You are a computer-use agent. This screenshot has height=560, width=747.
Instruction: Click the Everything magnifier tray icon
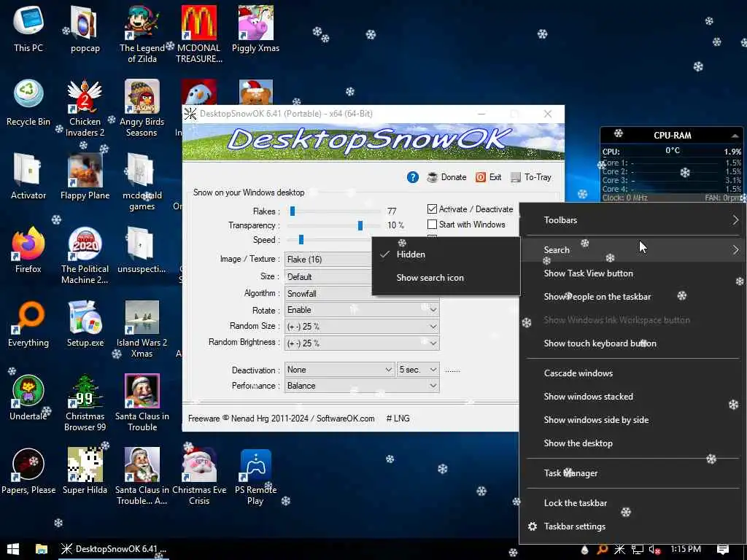pos(602,550)
